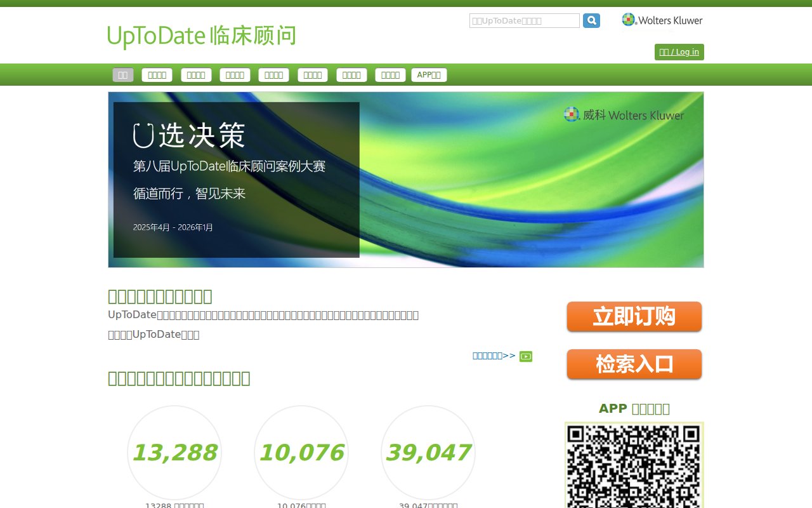Click the blue magnifier search button
Screen dimensions: 812x508
(591, 21)
